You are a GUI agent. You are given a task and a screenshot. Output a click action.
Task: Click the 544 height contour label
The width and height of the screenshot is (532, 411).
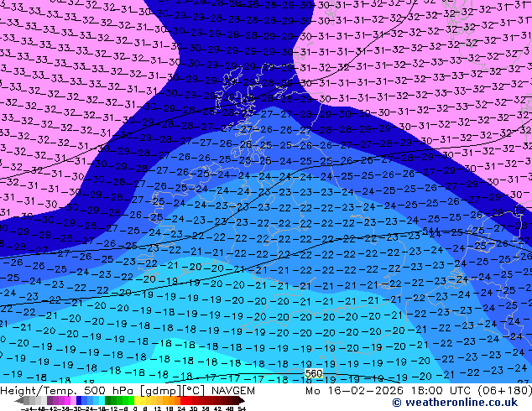pos(430,232)
